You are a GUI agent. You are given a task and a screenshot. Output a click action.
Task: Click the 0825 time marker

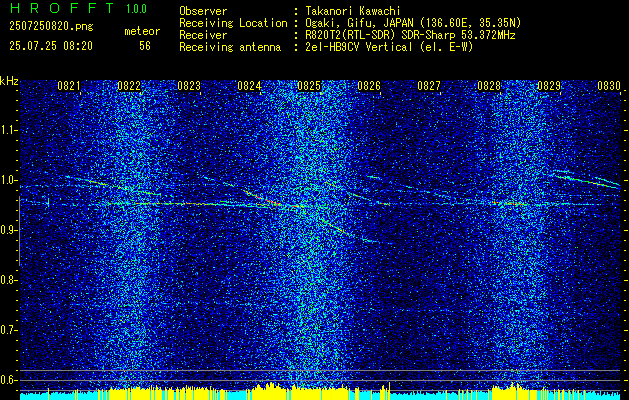coord(309,85)
